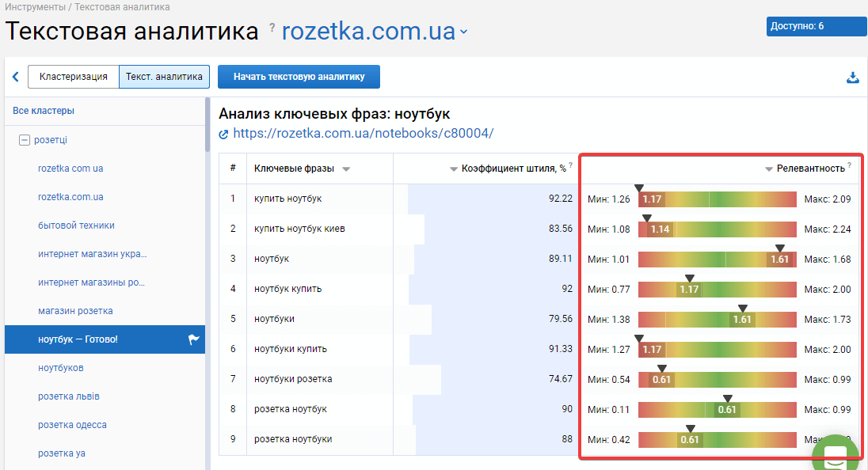Click the Доступно: 6 button
The width and height of the screenshot is (868, 470).
tap(816, 27)
